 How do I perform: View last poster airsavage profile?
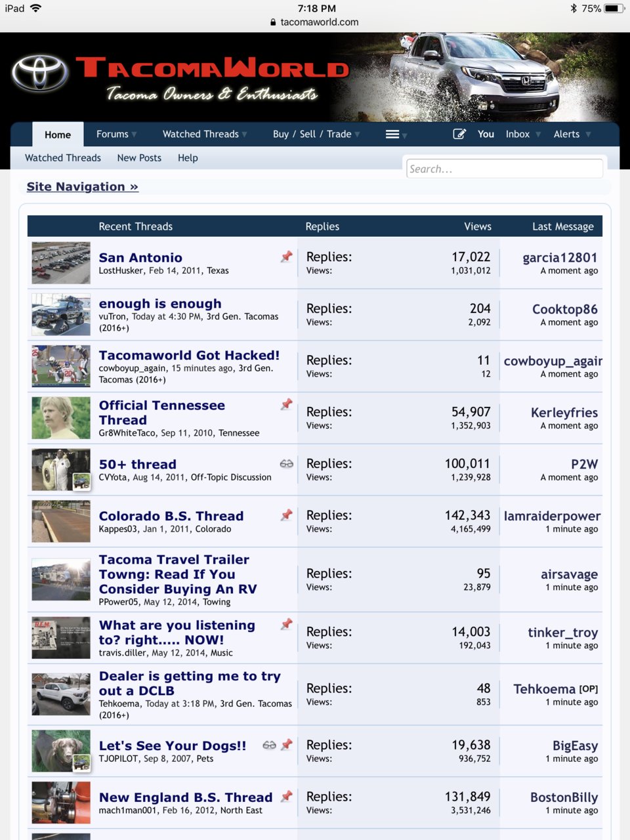pyautogui.click(x=569, y=574)
